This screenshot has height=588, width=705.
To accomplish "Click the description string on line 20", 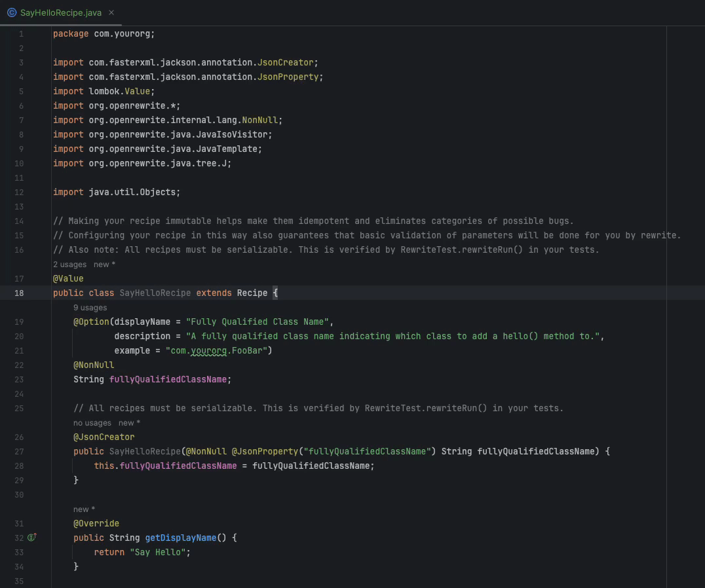I will (x=392, y=336).
